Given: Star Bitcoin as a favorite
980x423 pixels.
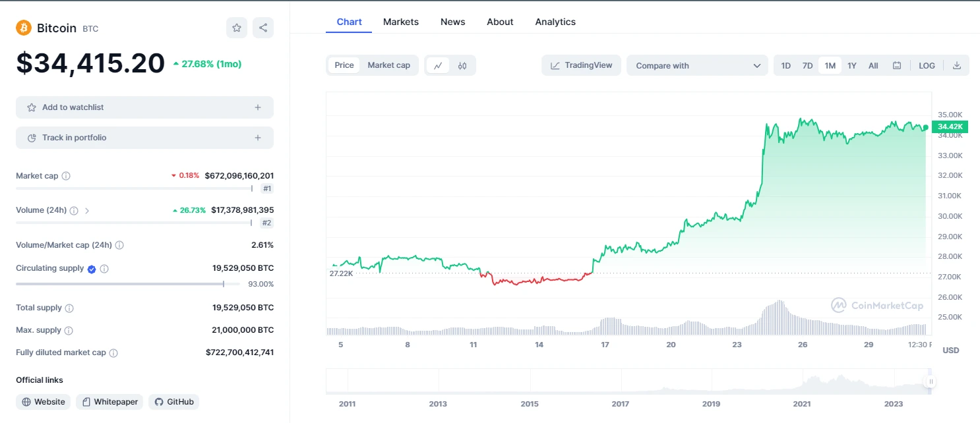Looking at the screenshot, I should coord(237,28).
